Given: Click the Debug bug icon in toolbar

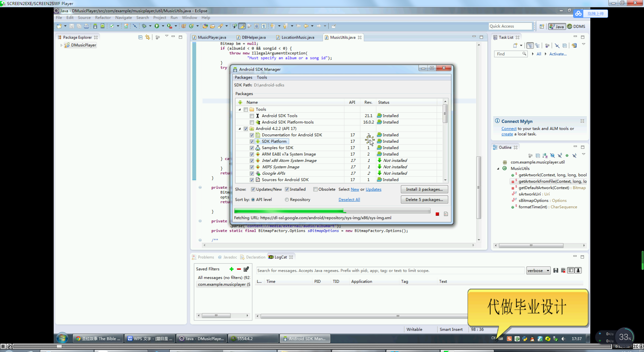Looking at the screenshot, I should point(144,26).
